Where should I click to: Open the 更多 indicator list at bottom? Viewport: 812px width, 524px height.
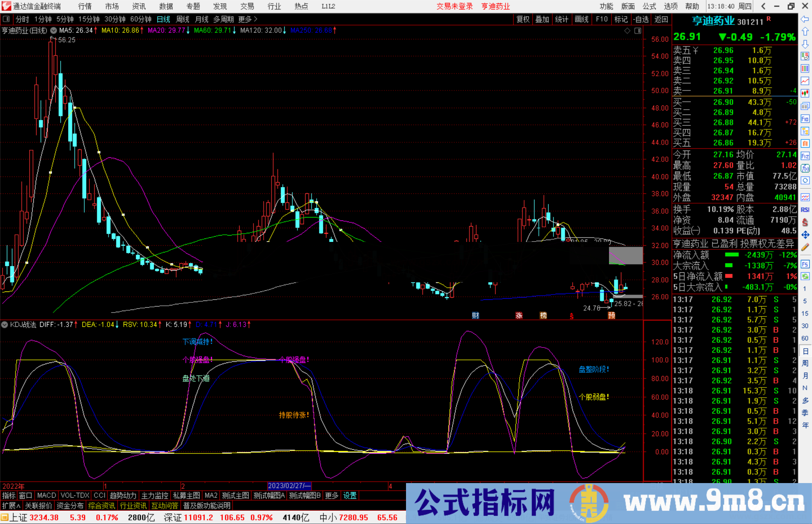(x=331, y=495)
